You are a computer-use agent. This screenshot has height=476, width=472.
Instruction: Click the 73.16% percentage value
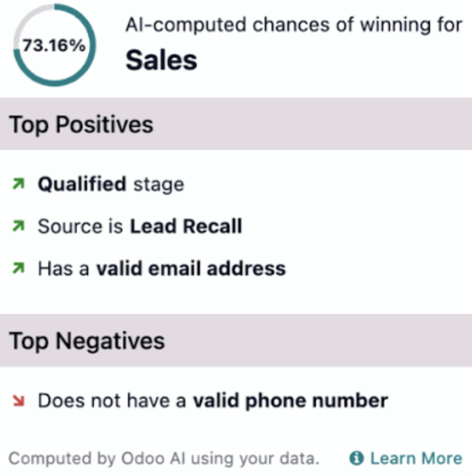[x=54, y=46]
